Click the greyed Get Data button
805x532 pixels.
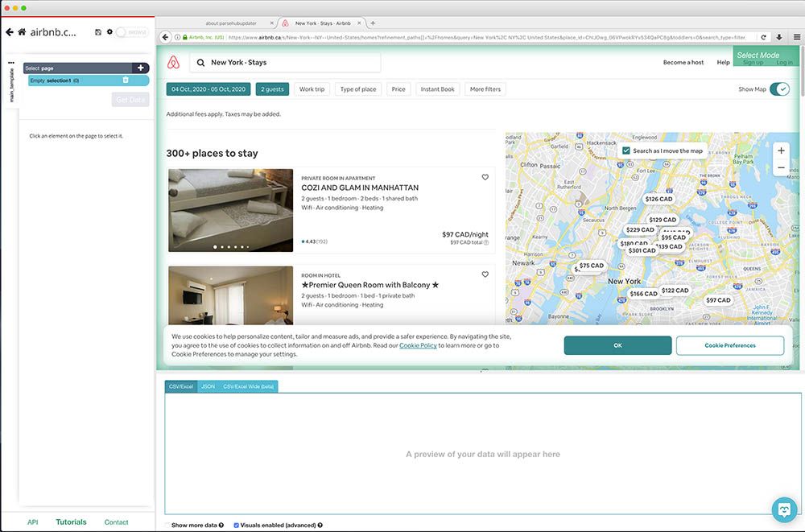130,100
